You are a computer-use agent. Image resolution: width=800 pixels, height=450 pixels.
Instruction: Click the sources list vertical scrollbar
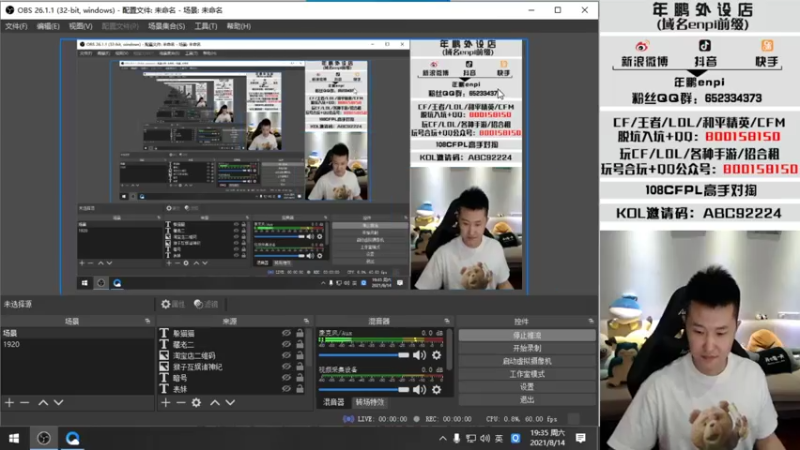pyautogui.click(x=309, y=347)
